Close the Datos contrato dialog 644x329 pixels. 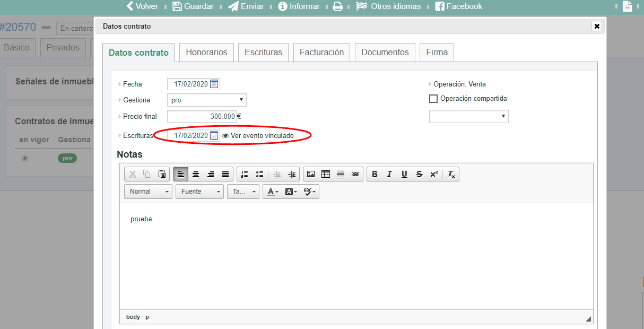(597, 26)
